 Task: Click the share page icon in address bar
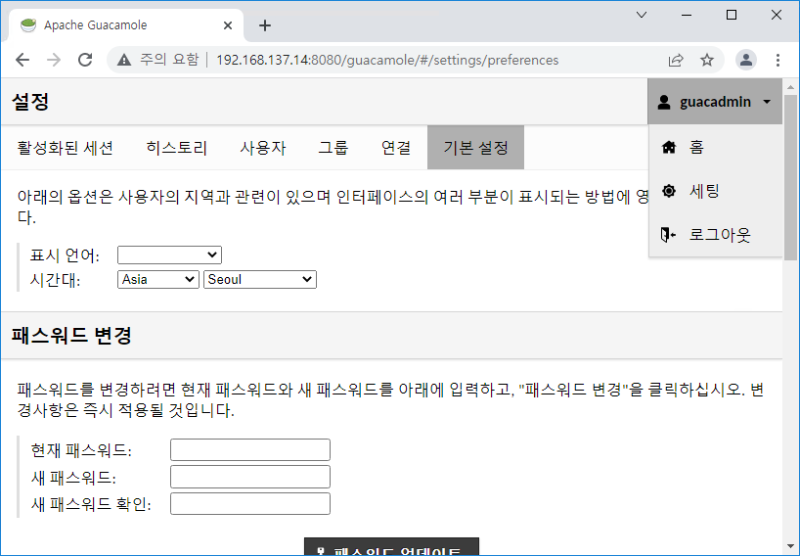[x=676, y=60]
